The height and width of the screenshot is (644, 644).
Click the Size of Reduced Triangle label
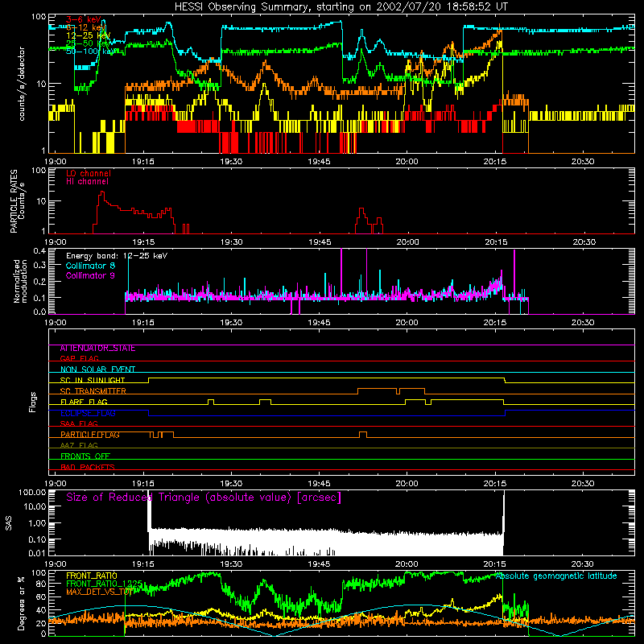[x=204, y=497]
